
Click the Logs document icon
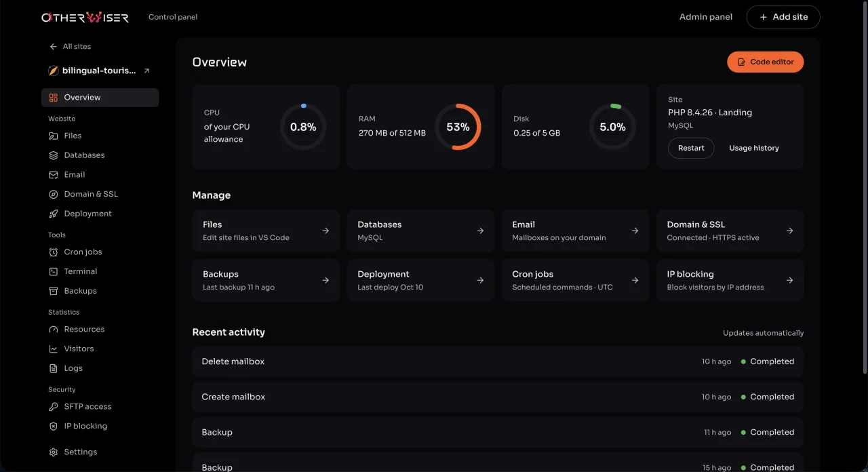54,368
